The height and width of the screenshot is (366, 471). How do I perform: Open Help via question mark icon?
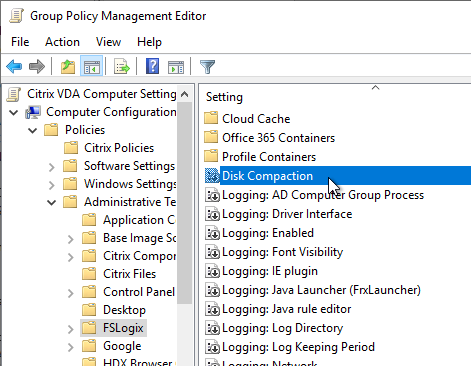152,66
